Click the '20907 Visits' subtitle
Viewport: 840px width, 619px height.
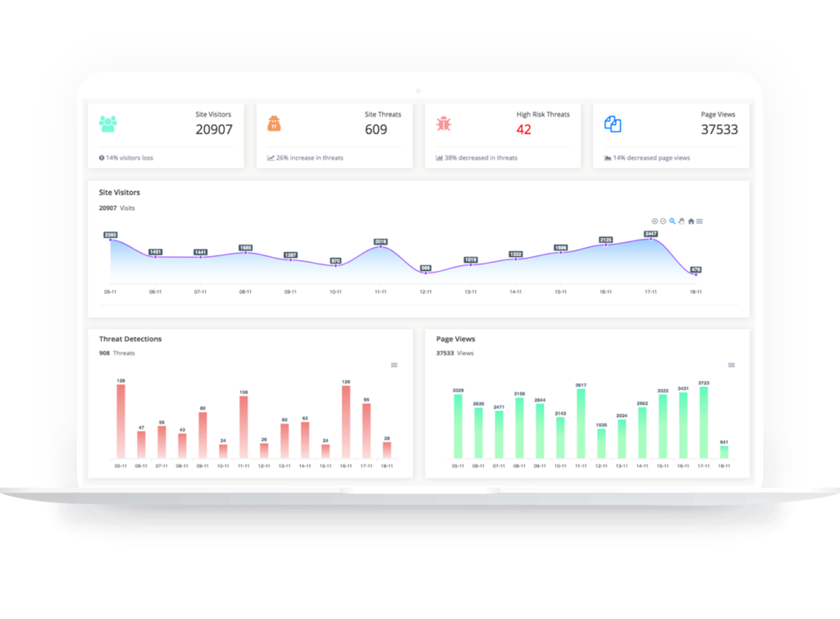coord(116,208)
